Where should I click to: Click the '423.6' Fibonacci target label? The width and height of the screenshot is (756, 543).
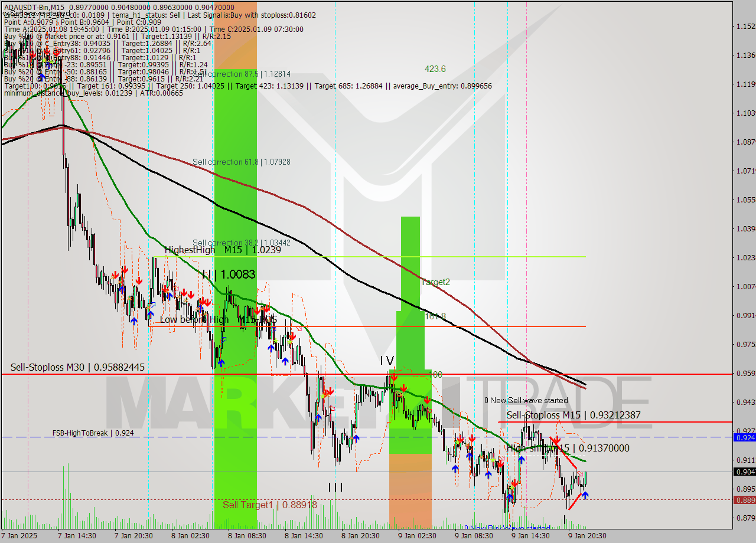click(435, 69)
